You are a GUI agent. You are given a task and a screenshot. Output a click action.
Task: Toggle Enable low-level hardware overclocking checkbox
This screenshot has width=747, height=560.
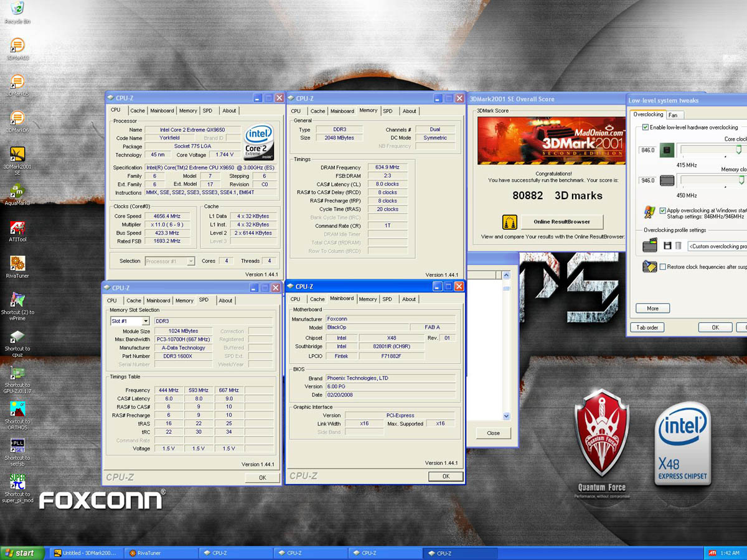[x=646, y=128]
